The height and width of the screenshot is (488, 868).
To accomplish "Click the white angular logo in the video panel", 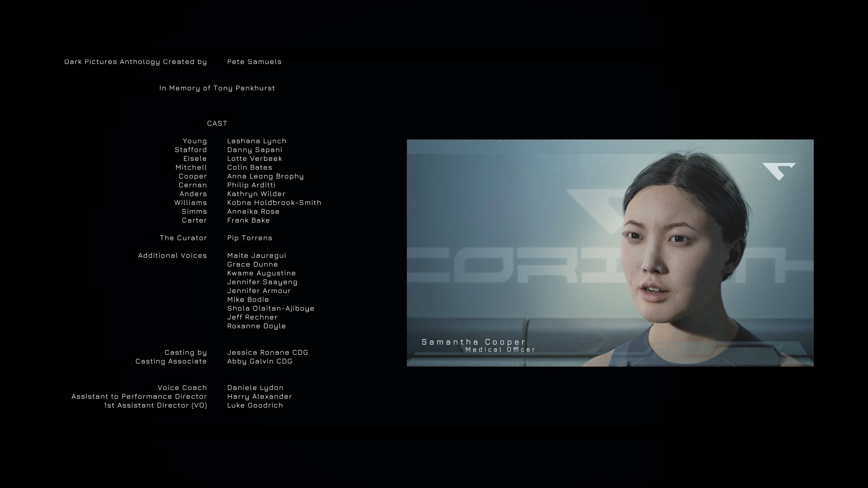I will point(779,171).
